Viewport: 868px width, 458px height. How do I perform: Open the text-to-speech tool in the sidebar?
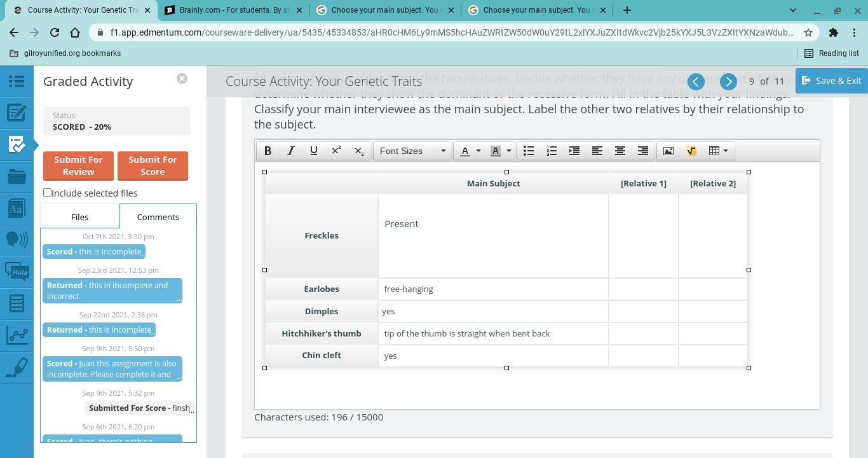[17, 240]
